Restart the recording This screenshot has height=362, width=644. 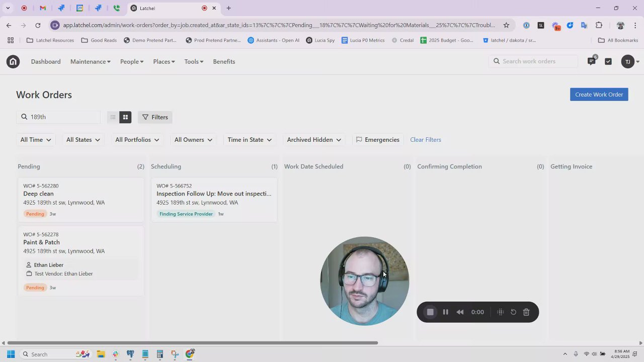point(513,312)
